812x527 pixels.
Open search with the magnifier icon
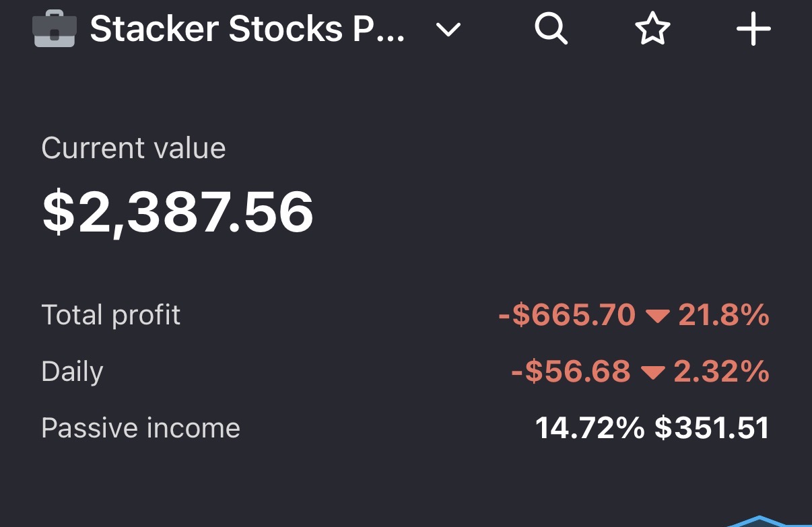tap(551, 30)
